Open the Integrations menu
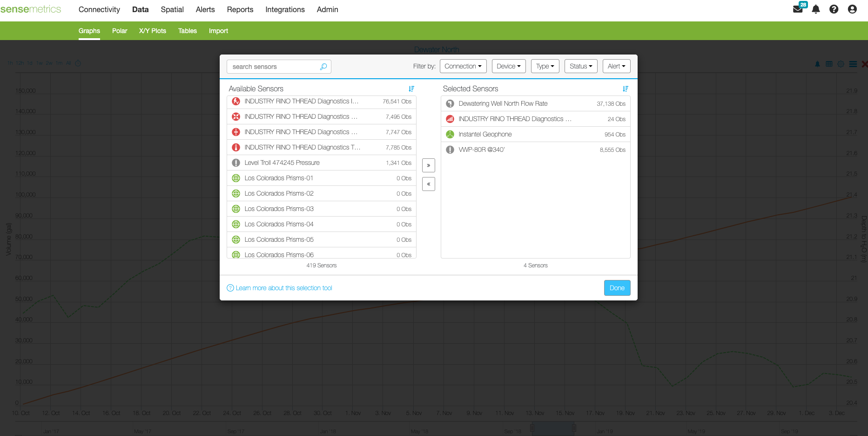This screenshot has height=436, width=868. tap(285, 9)
